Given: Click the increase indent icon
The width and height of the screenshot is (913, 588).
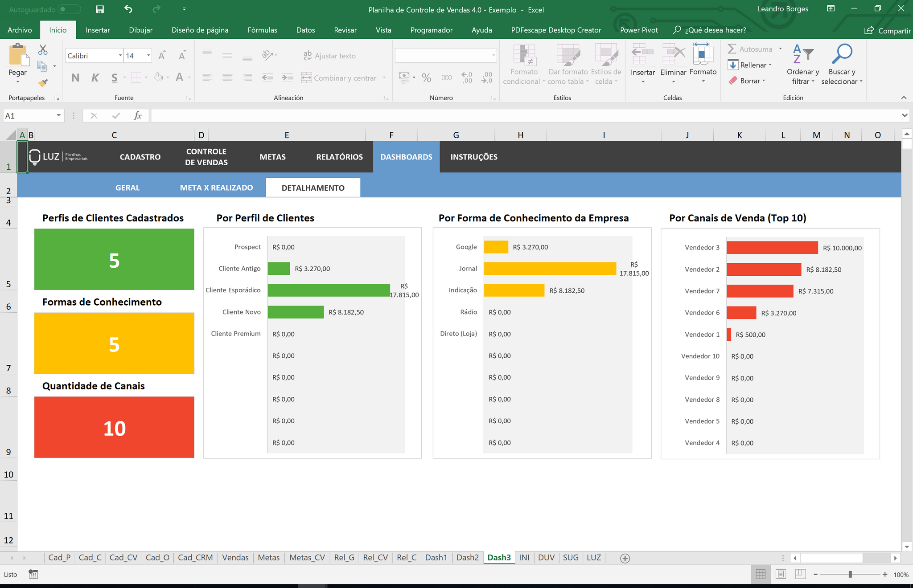Looking at the screenshot, I should coord(288,78).
